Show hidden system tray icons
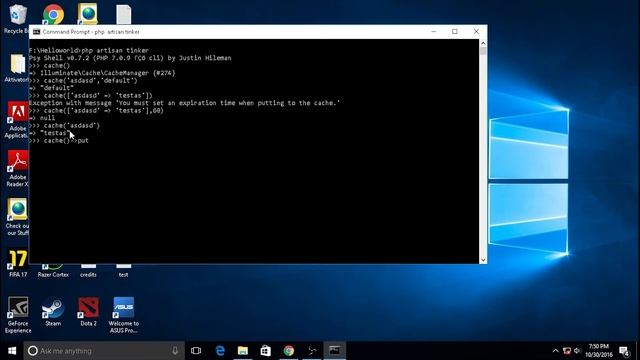 click(556, 351)
